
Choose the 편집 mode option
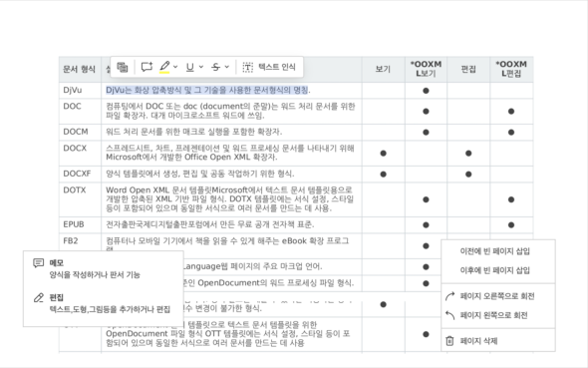(x=103, y=303)
